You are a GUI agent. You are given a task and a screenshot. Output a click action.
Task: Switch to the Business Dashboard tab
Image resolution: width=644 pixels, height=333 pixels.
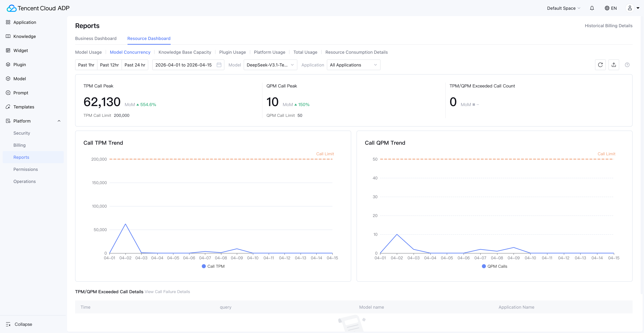pos(96,38)
